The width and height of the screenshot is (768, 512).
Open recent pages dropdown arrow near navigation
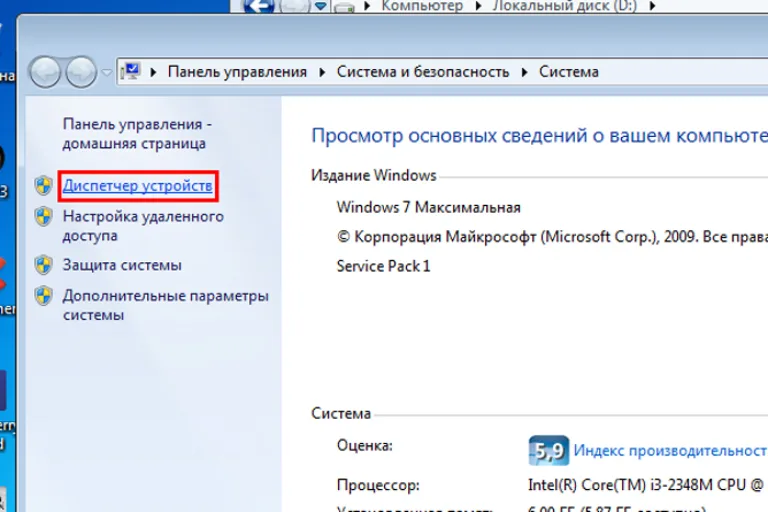tap(106, 73)
